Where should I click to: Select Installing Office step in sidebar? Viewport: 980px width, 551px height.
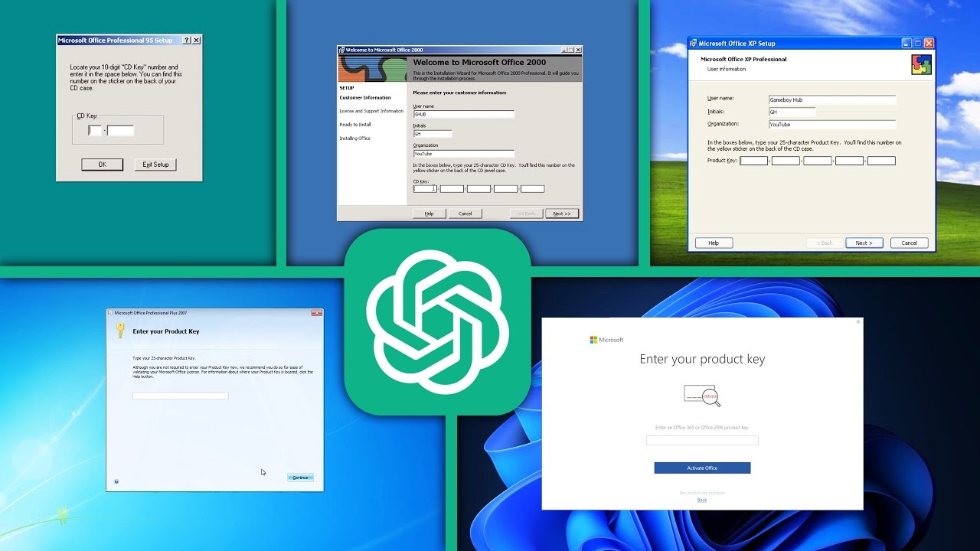pos(355,139)
